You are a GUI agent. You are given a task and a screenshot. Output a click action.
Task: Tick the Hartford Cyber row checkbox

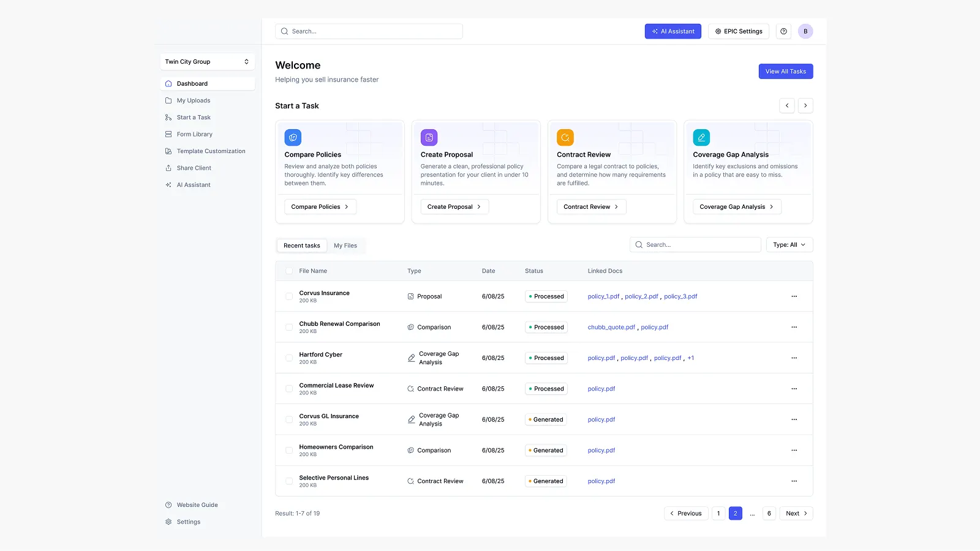pos(289,358)
